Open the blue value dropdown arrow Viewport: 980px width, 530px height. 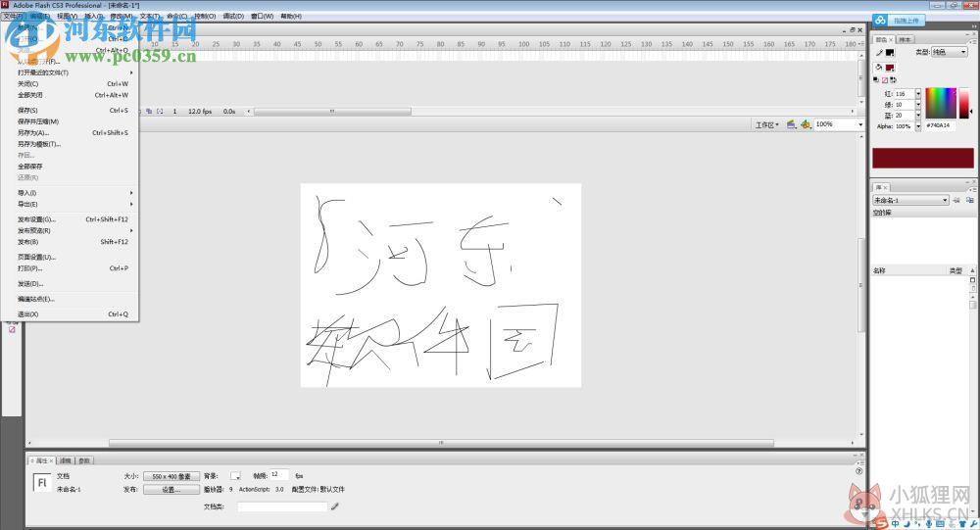tap(918, 115)
